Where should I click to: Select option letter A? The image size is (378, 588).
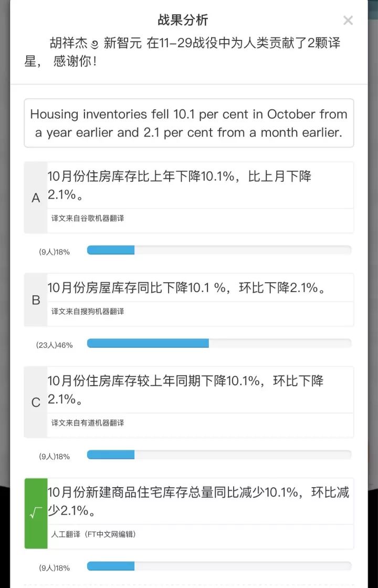(36, 198)
